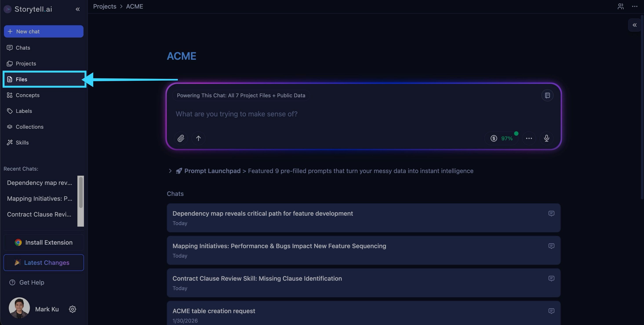
Task: Expand the Prompt Launchpad section
Action: 170,171
